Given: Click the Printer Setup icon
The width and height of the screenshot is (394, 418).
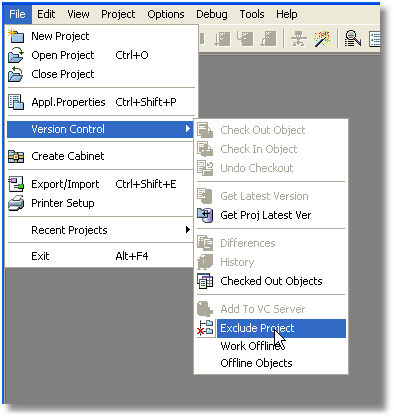Looking at the screenshot, I should tap(16, 203).
